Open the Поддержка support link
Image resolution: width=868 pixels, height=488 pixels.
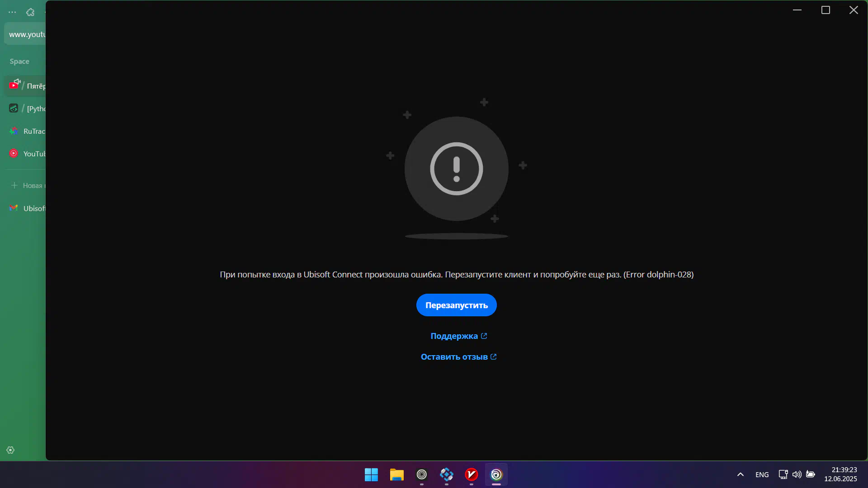[458, 336]
